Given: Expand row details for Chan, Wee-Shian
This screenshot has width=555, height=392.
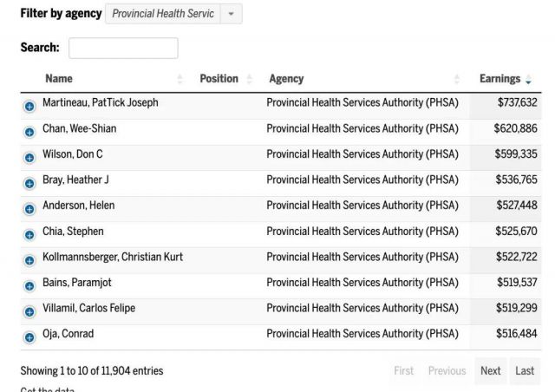Looking at the screenshot, I should (x=29, y=132).
